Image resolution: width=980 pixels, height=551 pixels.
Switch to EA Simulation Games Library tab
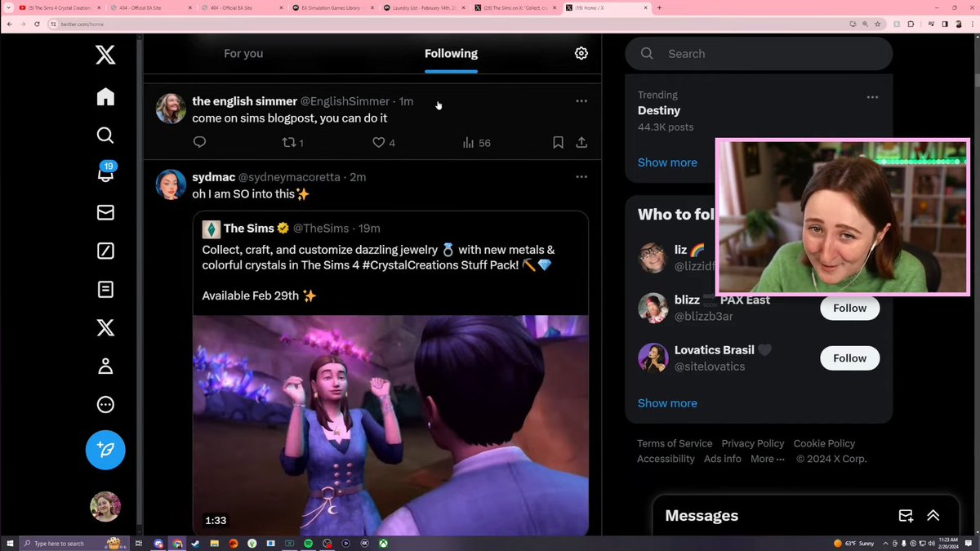332,7
